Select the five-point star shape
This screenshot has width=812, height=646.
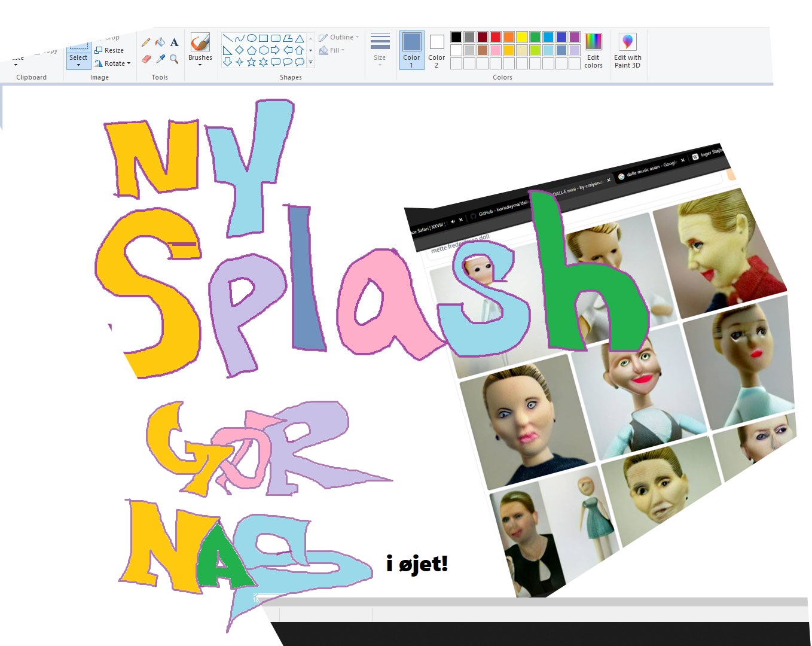(x=251, y=62)
